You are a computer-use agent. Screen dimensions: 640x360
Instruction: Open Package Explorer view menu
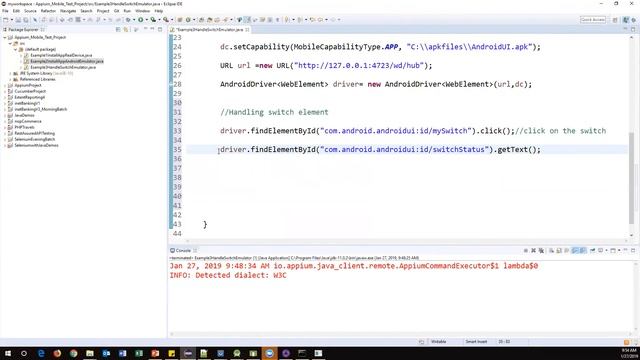[x=136, y=29]
